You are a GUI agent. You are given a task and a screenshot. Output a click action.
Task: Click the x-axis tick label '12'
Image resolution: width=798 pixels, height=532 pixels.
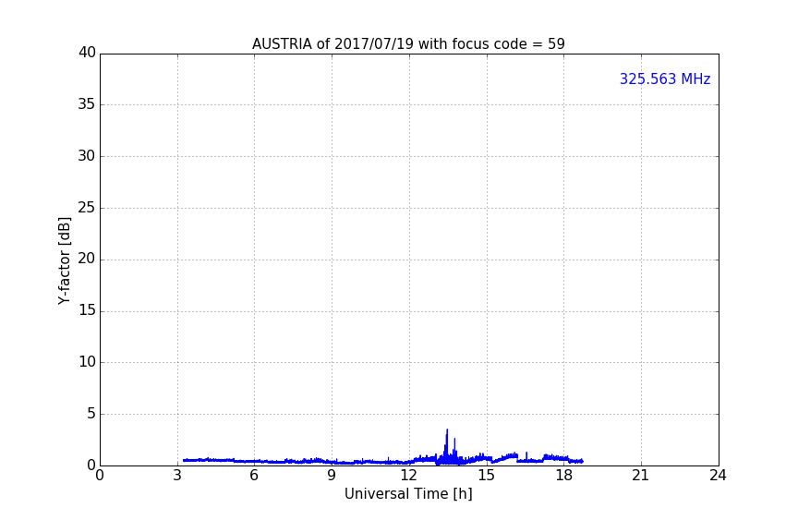(x=408, y=476)
